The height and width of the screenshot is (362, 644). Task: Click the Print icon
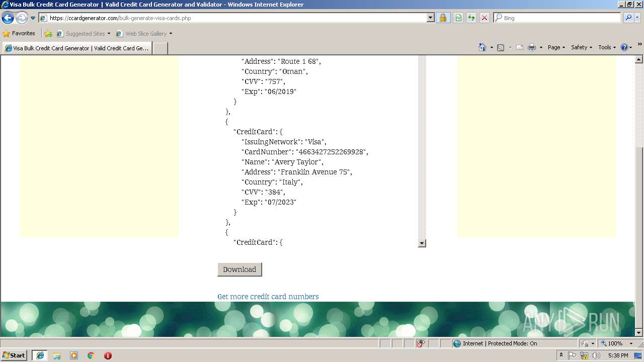(532, 47)
